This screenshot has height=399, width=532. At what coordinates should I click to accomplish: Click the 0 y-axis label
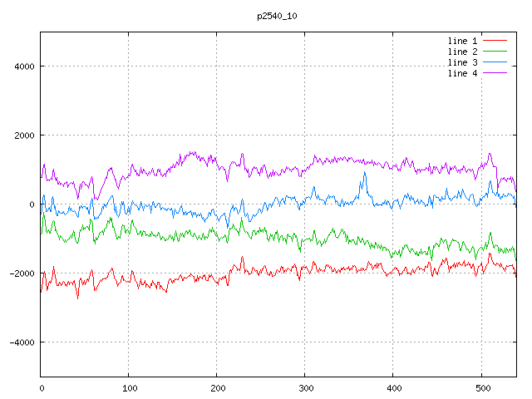[x=32, y=204]
